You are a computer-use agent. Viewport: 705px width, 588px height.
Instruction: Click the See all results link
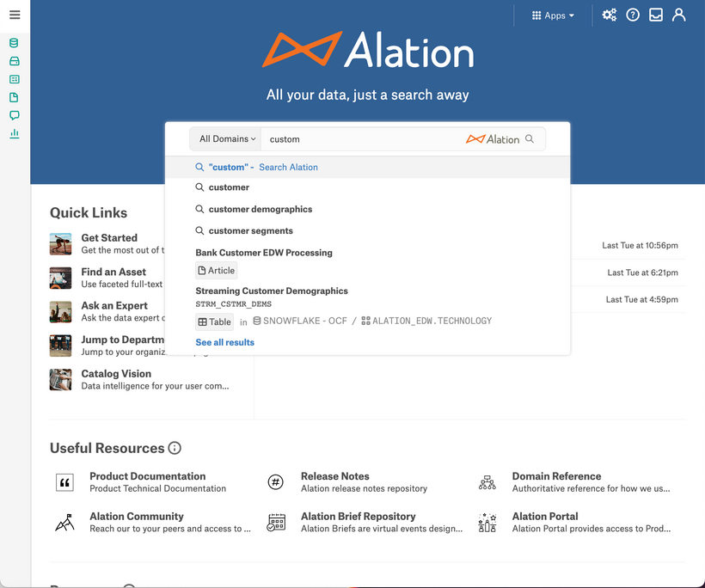224,342
